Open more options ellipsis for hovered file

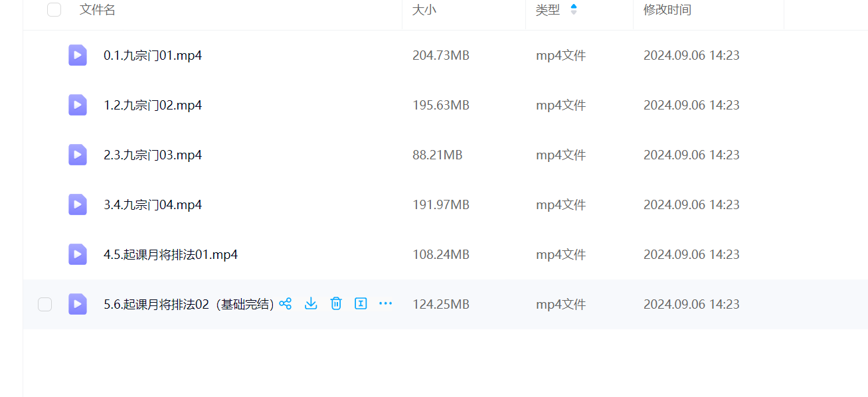tap(385, 304)
